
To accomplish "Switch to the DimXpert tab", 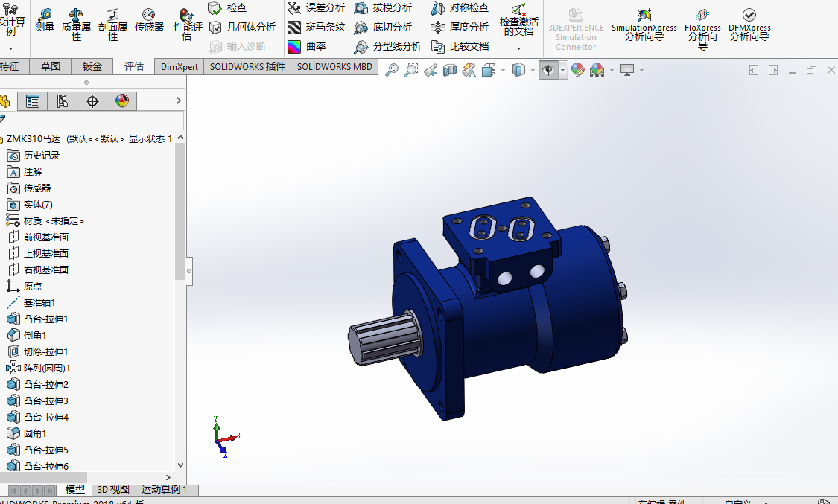I will click(x=179, y=67).
